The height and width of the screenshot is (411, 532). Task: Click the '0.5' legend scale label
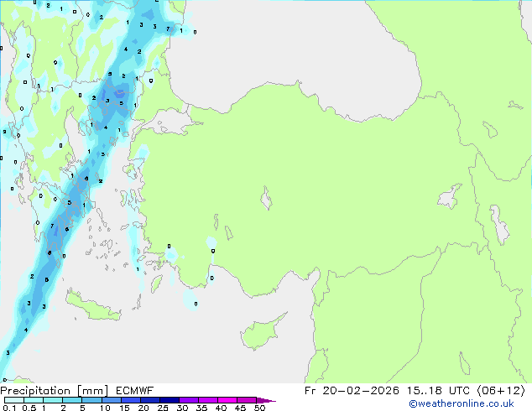point(29,408)
